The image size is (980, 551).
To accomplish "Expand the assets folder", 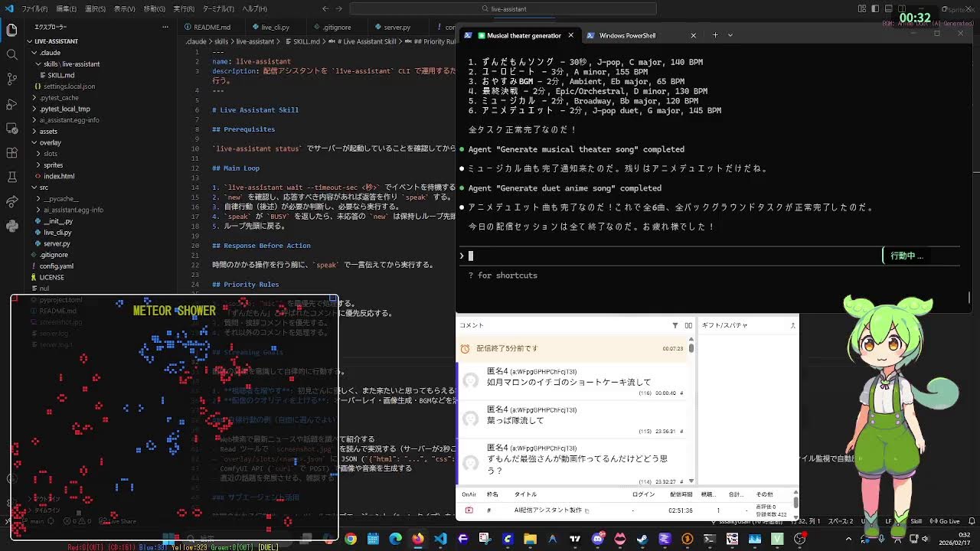I will click(x=48, y=131).
